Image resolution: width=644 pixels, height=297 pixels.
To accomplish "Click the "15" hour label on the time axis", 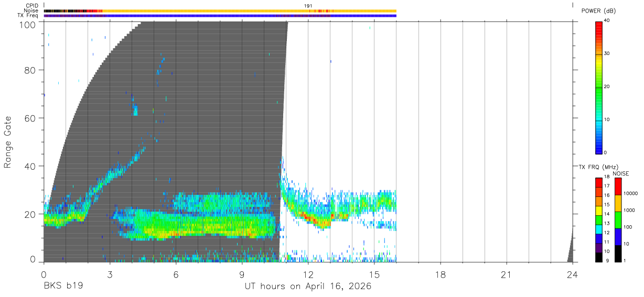I will 374,274.
